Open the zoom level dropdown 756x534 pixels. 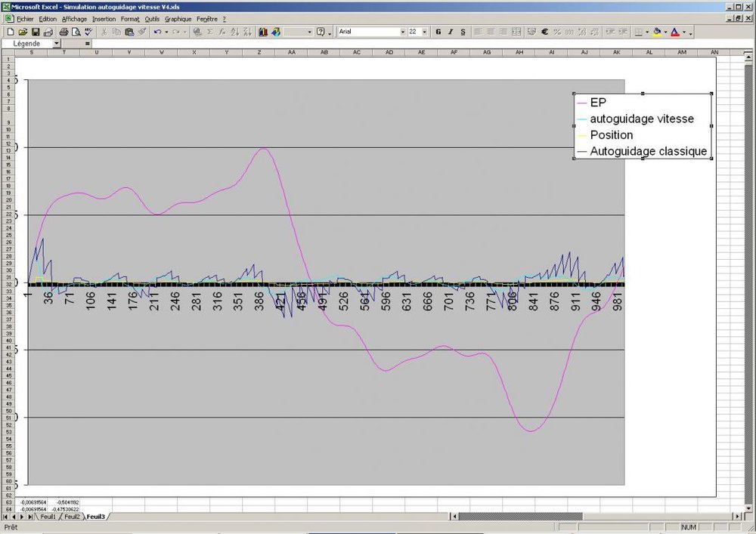click(x=309, y=32)
